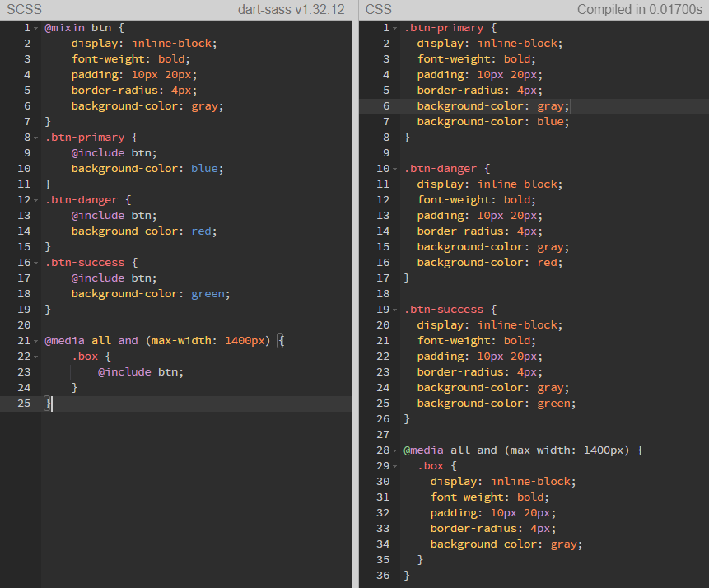Image resolution: width=709 pixels, height=588 pixels.
Task: Click 'font-weight: bold;' in SCSS line 3
Action: [x=131, y=58]
